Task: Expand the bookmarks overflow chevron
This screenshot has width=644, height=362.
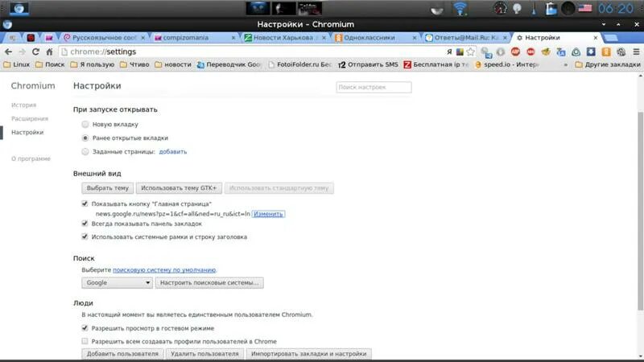Action: click(x=566, y=64)
